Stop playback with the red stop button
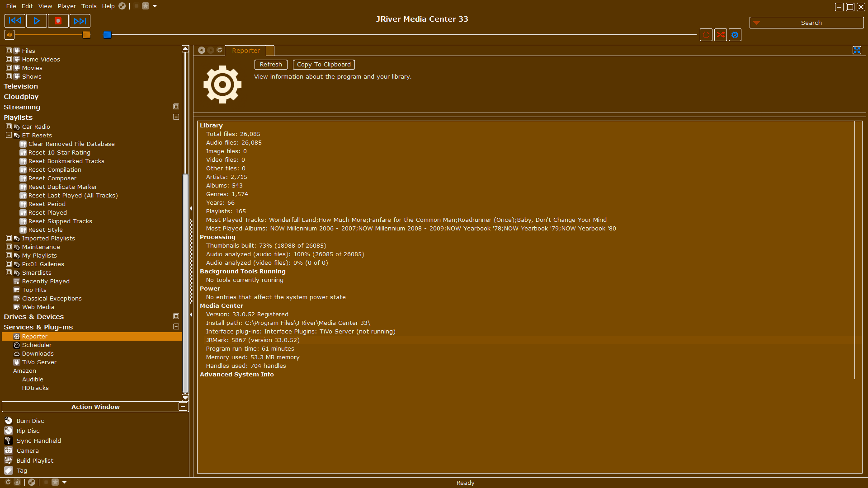The width and height of the screenshot is (868, 488). pos(58,21)
